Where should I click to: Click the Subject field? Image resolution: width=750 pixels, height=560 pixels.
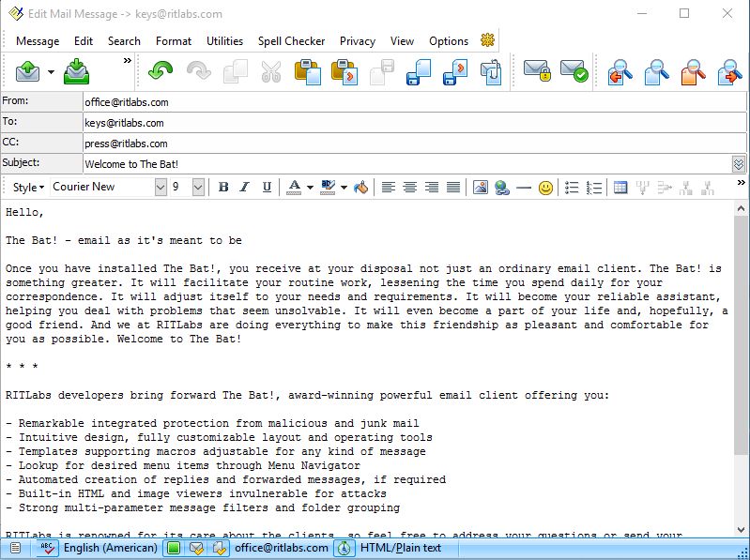tap(406, 164)
